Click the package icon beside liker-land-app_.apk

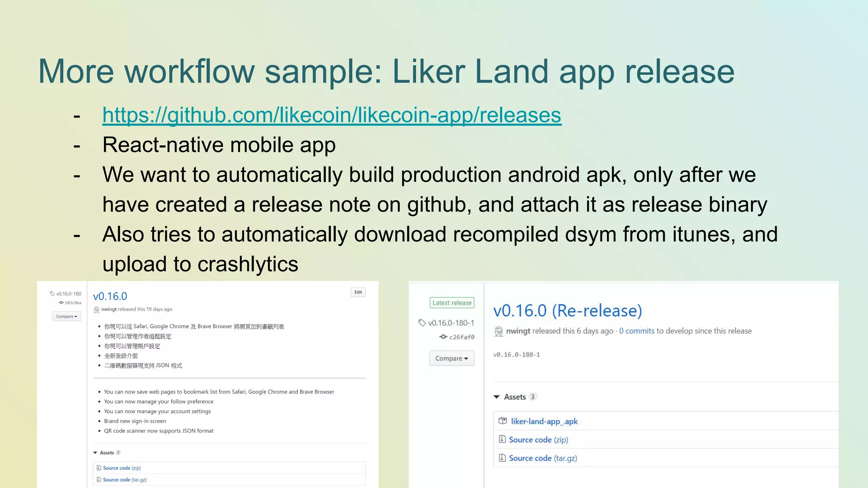[503, 421]
